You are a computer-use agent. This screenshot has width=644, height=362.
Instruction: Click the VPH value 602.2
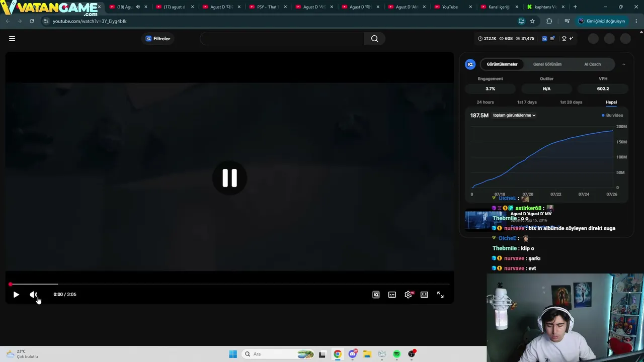point(603,89)
